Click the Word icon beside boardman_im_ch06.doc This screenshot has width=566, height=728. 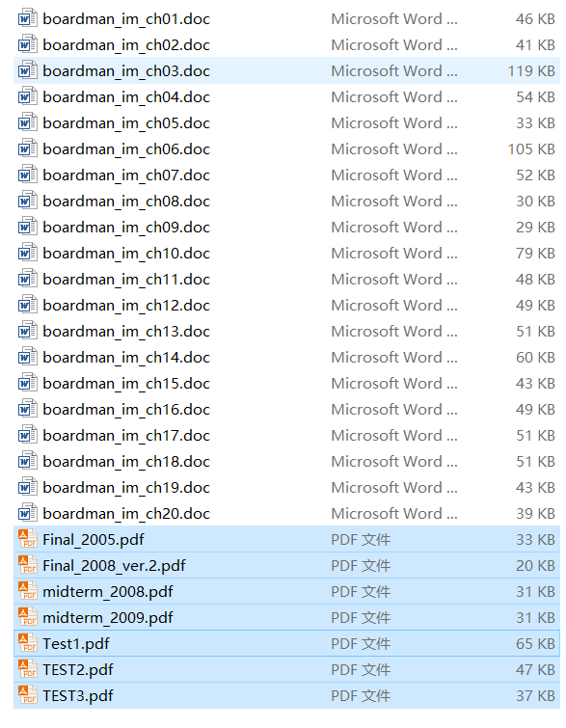coord(27,148)
